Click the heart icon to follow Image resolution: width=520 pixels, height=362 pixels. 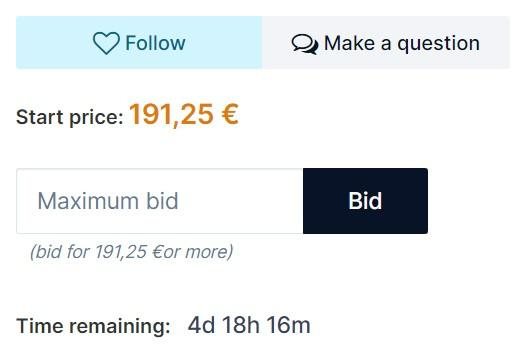click(106, 43)
